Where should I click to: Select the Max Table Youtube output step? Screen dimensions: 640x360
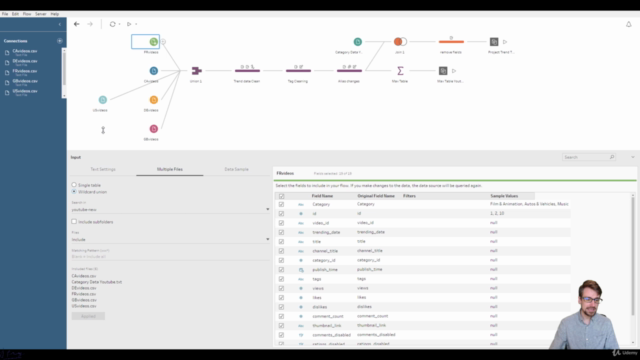pos(443,71)
